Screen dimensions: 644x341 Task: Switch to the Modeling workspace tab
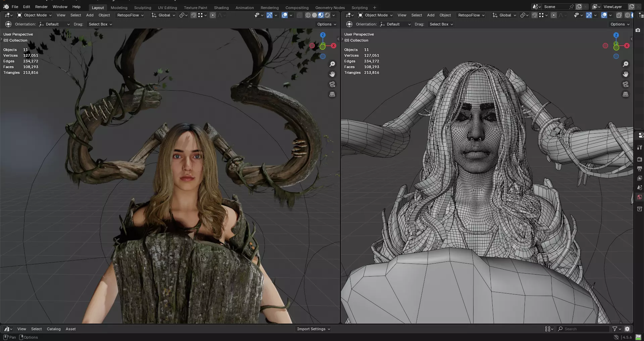tap(119, 8)
